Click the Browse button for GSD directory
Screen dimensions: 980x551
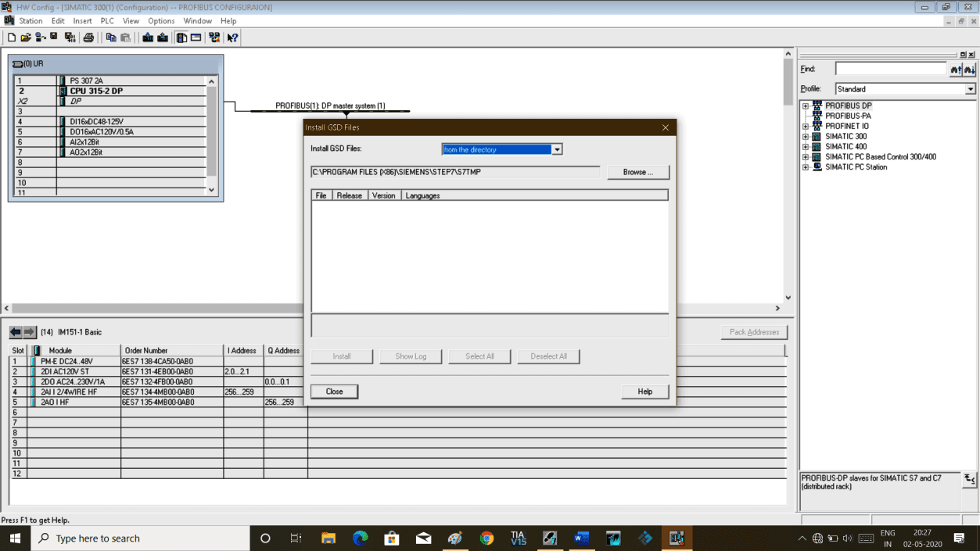[x=640, y=172]
